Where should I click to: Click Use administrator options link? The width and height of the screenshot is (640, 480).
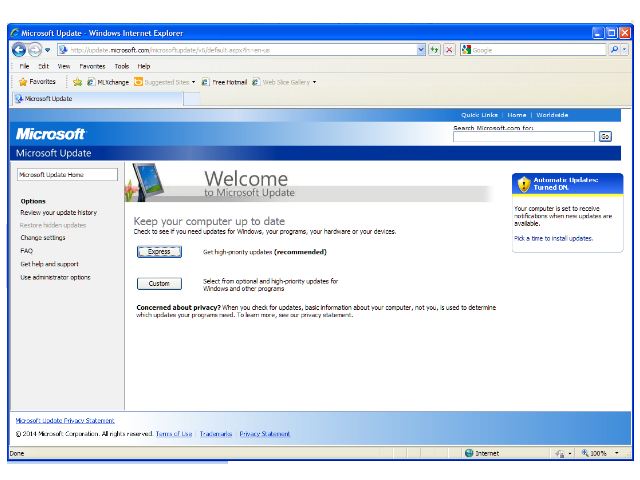click(x=56, y=277)
